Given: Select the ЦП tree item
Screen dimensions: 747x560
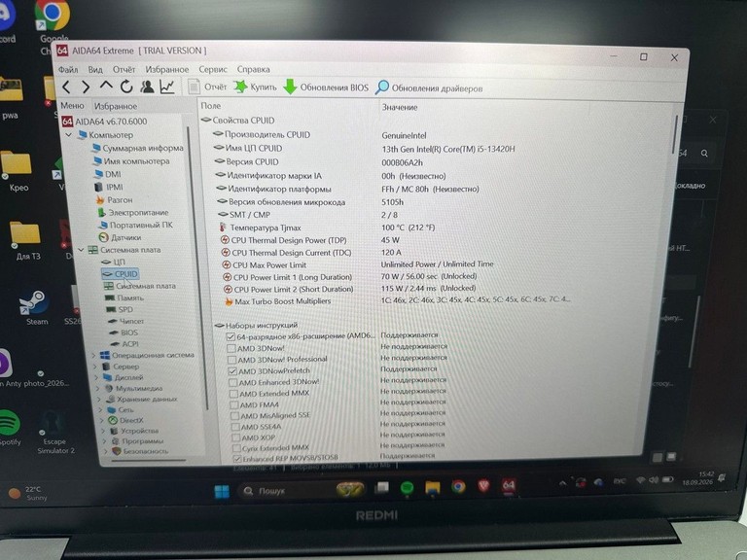Looking at the screenshot, I should pos(114,262).
